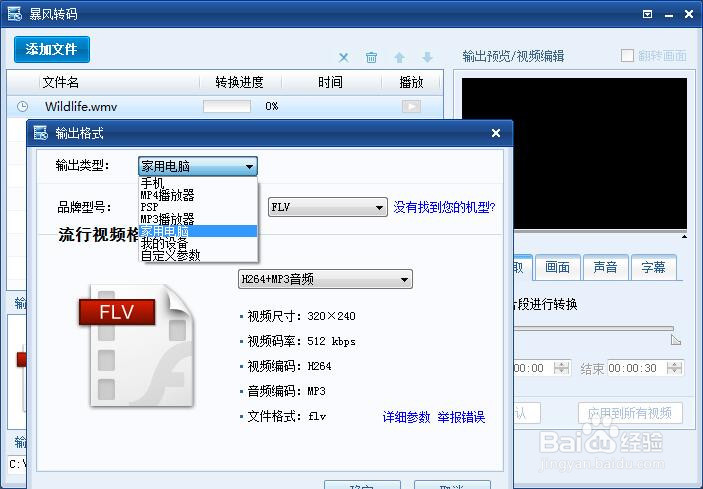Click the 添加文件 button
This screenshot has height=489, width=703.
click(x=52, y=49)
